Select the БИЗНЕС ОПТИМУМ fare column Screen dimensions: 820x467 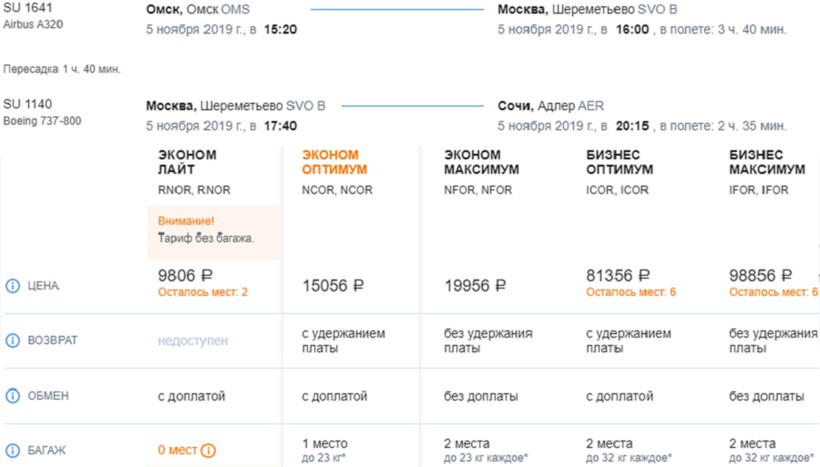[x=619, y=162]
